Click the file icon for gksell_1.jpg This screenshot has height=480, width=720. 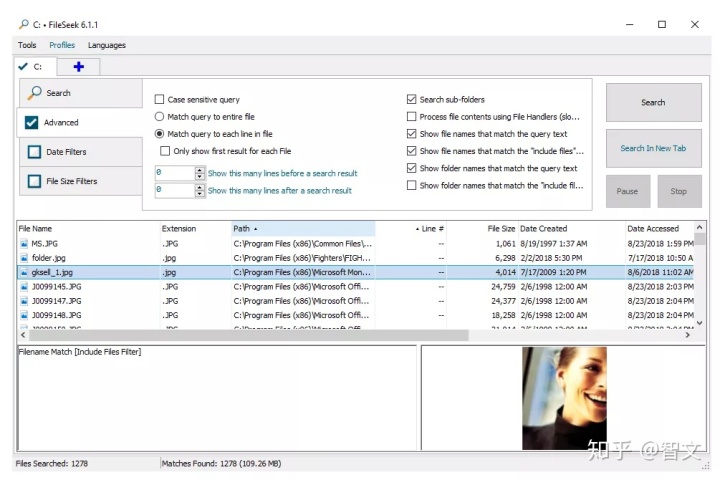coord(24,272)
